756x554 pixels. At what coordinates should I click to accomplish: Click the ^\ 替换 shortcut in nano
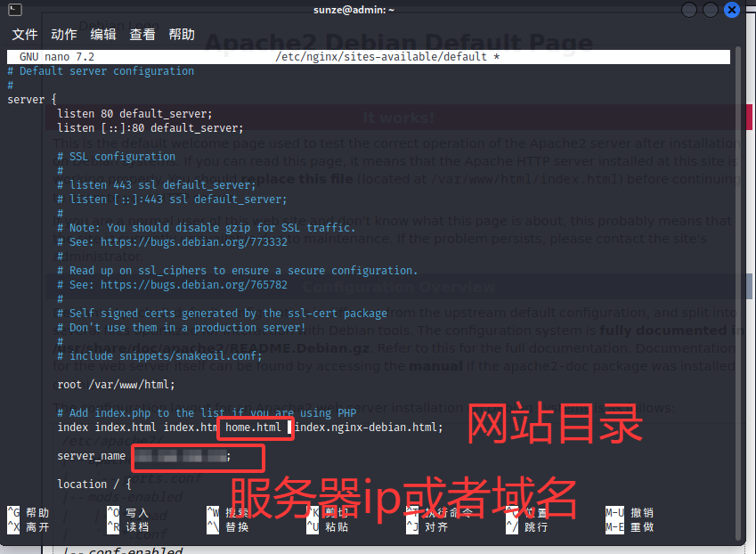[x=228, y=527]
